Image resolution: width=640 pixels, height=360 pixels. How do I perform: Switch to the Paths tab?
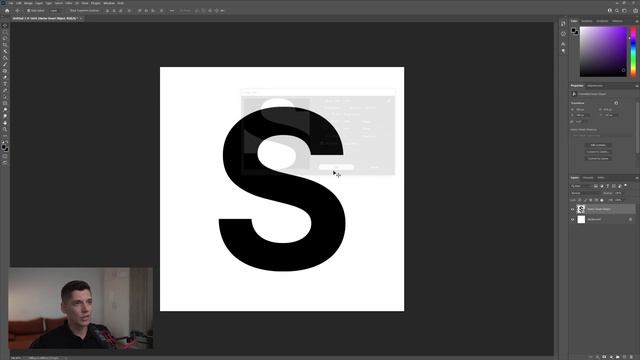tap(601, 178)
